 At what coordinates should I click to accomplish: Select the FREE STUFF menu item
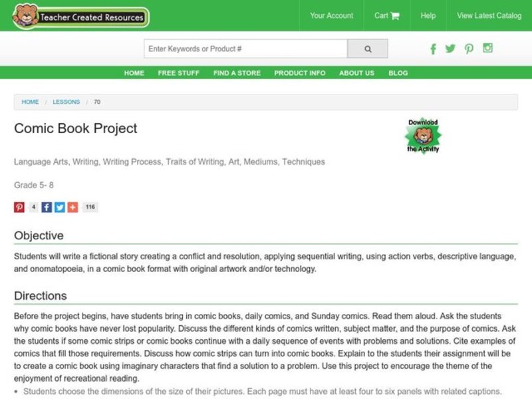[x=178, y=73]
